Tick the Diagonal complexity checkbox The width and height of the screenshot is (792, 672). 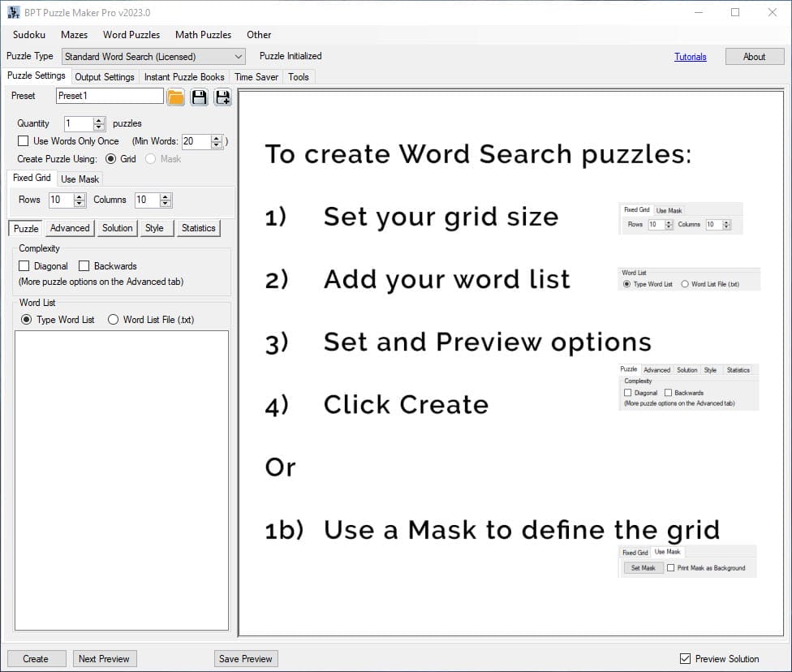pos(24,266)
